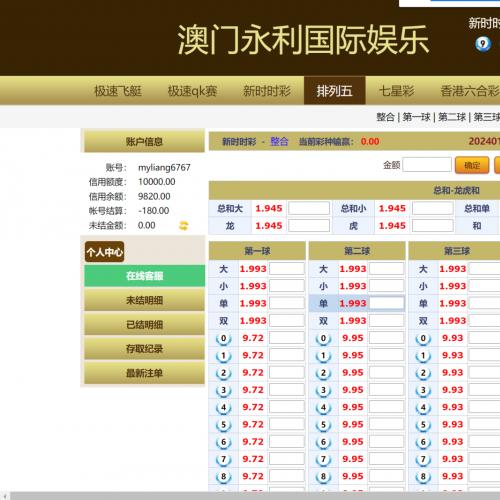Click the 账户信息 panel header
The image size is (500, 500).
coord(144,141)
